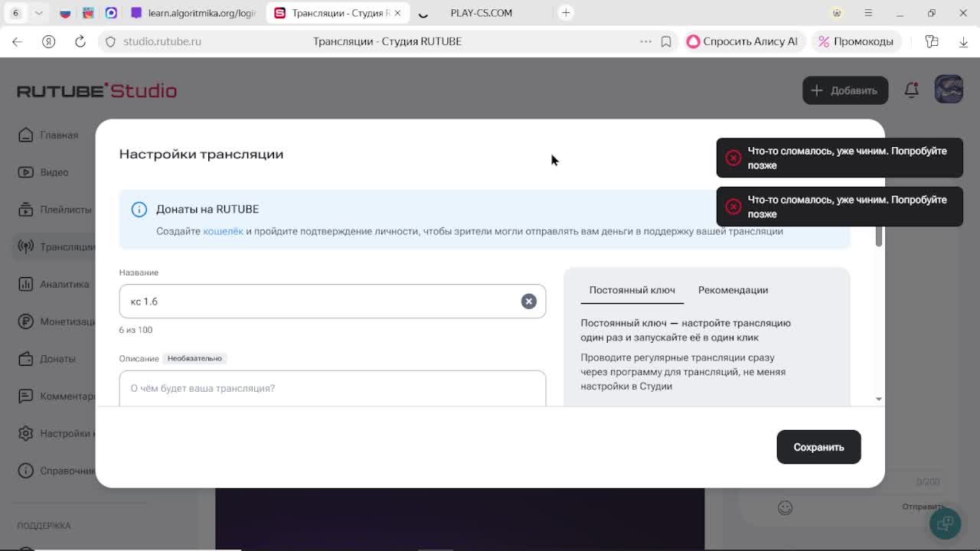Open the Видео sidebar icon
This screenshot has height=551, width=980.
(x=26, y=172)
